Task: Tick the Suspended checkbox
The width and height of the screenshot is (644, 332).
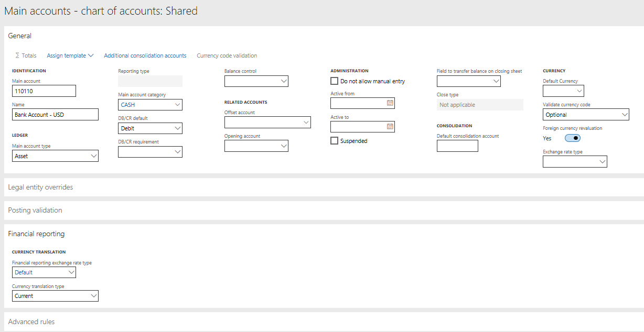Action: [x=334, y=141]
